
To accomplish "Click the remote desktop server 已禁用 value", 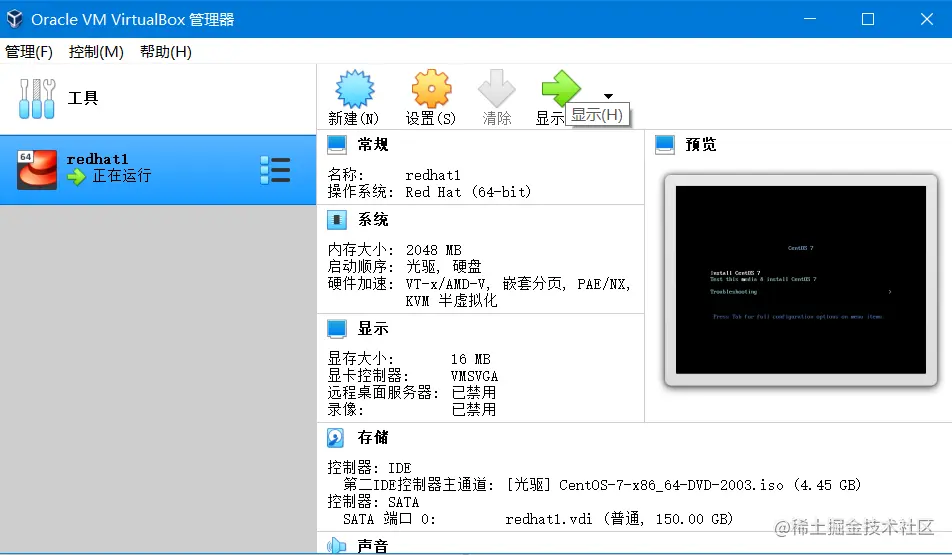I will (x=474, y=393).
